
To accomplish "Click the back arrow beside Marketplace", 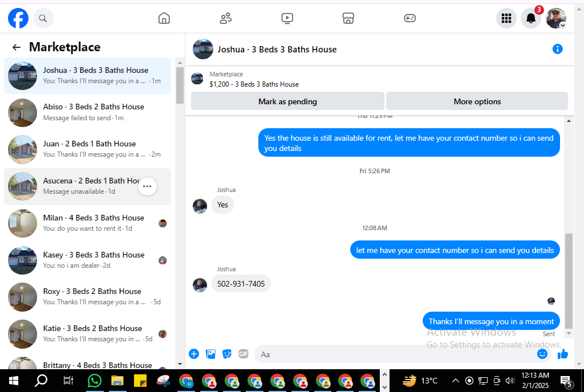I will pyautogui.click(x=17, y=47).
